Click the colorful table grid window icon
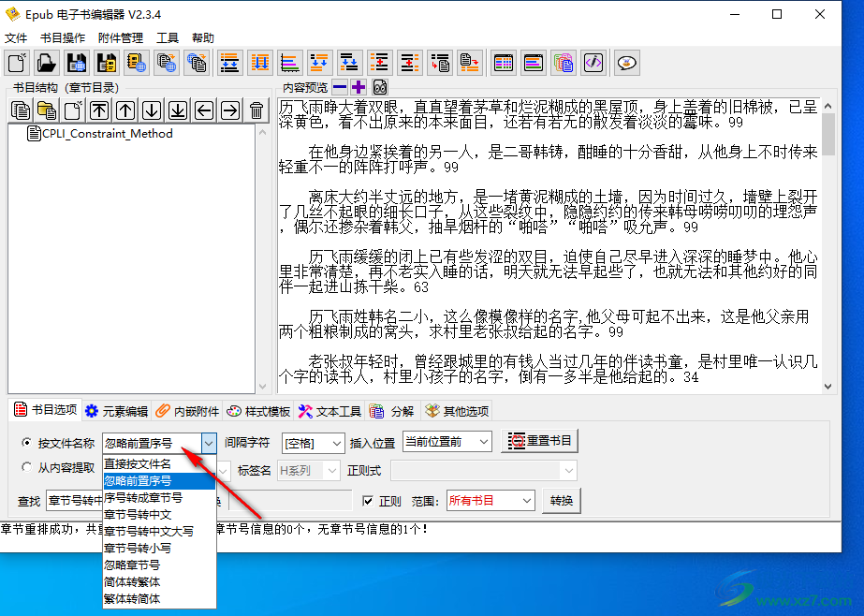Screen dimensions: 864x616 504,63
